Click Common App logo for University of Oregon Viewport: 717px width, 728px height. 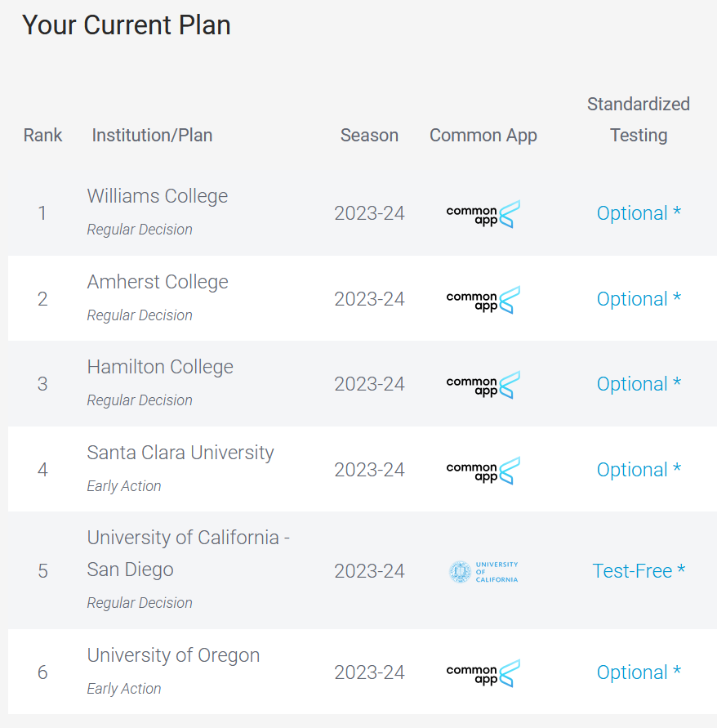pyautogui.click(x=483, y=672)
